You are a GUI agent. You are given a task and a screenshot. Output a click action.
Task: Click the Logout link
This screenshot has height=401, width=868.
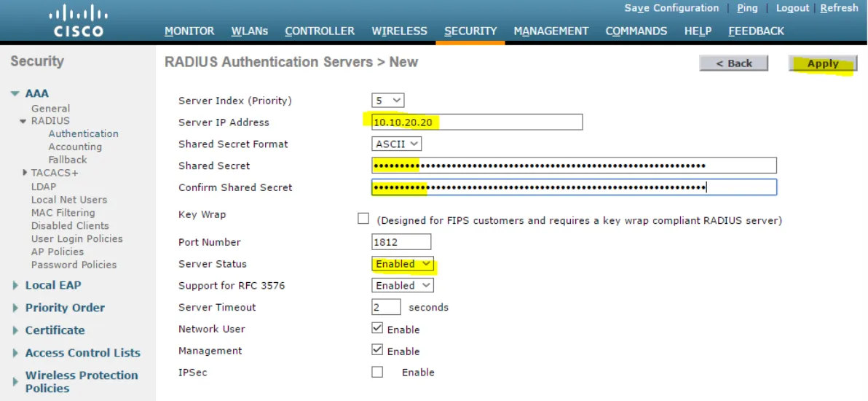click(x=792, y=8)
